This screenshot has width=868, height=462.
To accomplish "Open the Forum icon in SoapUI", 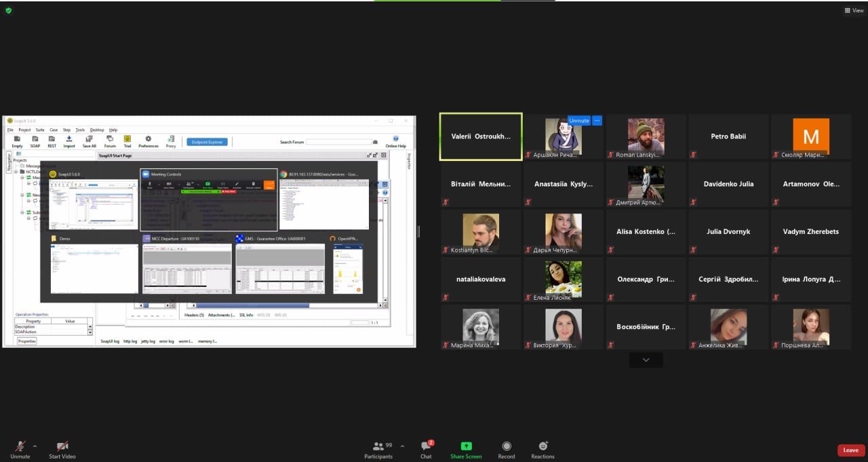I will point(110,141).
